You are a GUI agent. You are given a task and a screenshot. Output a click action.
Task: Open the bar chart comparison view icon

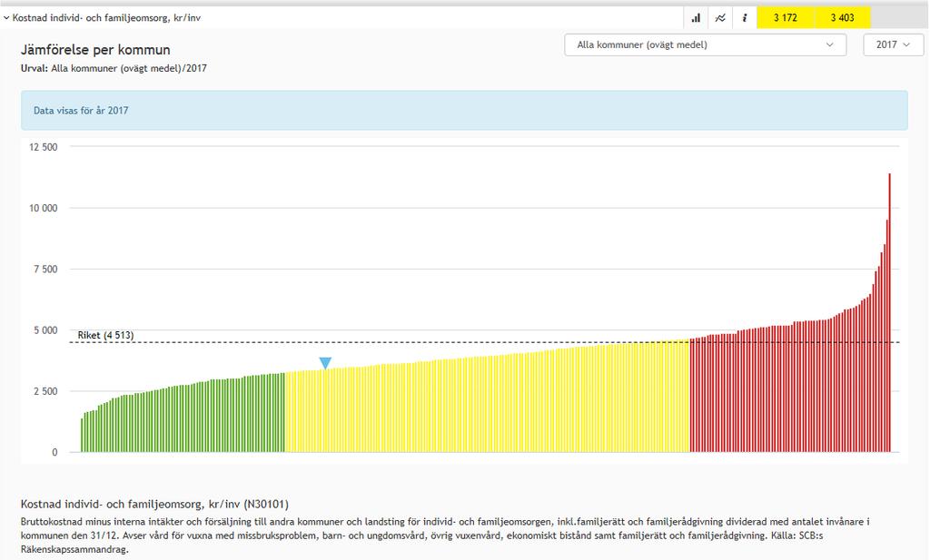[x=696, y=18]
